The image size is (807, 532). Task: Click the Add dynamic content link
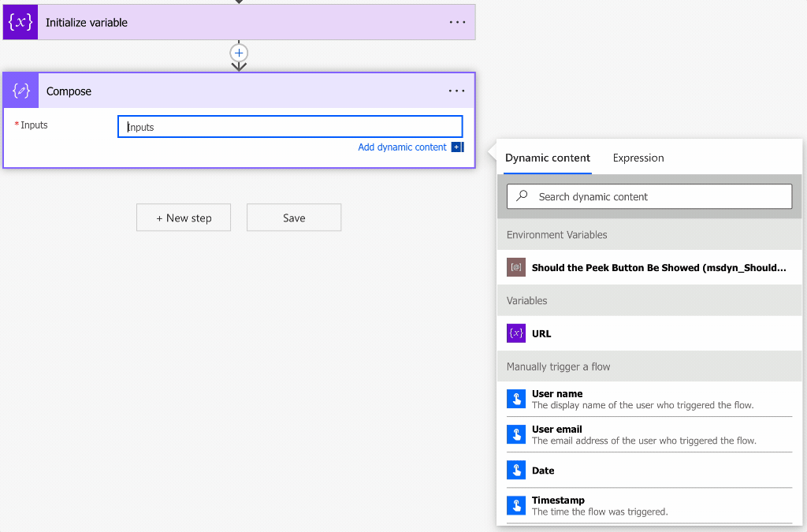[x=402, y=147]
